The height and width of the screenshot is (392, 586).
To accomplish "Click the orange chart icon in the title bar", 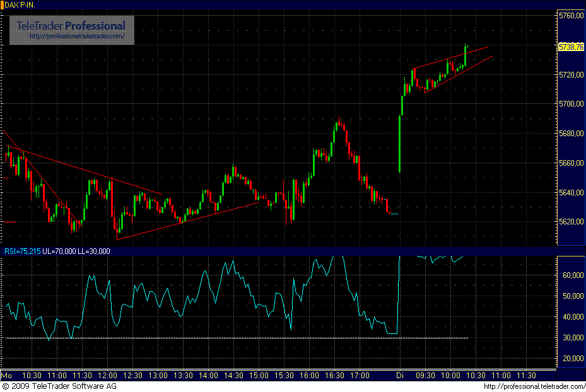I will tap(3, 3).
